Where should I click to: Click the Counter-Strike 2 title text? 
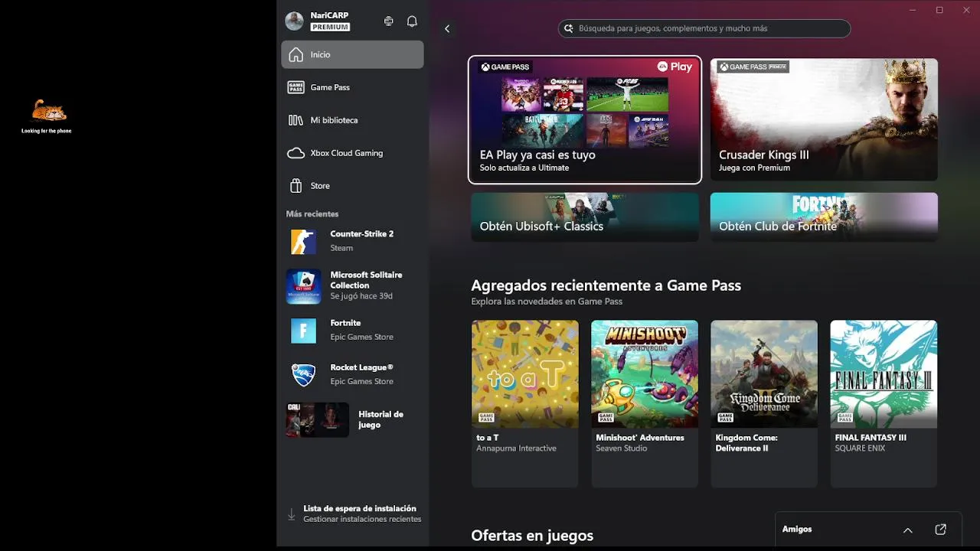coord(362,234)
